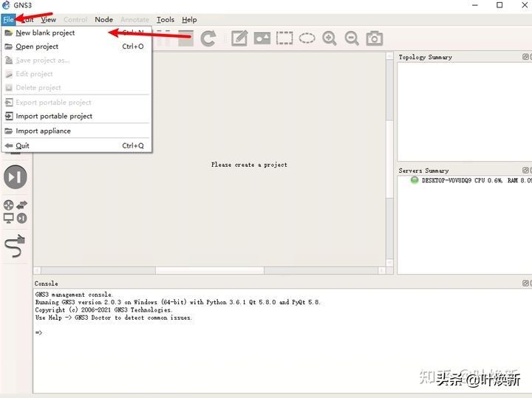Open the Help menu
The height and width of the screenshot is (398, 532).
(189, 20)
